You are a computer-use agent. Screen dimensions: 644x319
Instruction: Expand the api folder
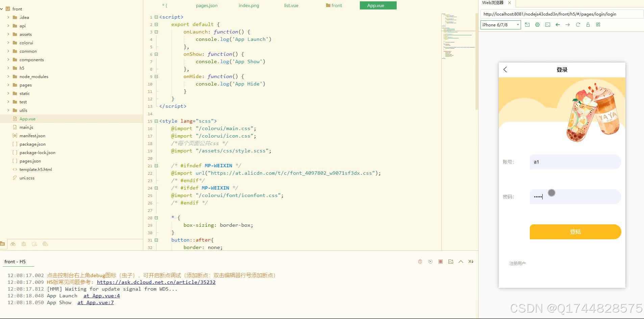[8, 26]
